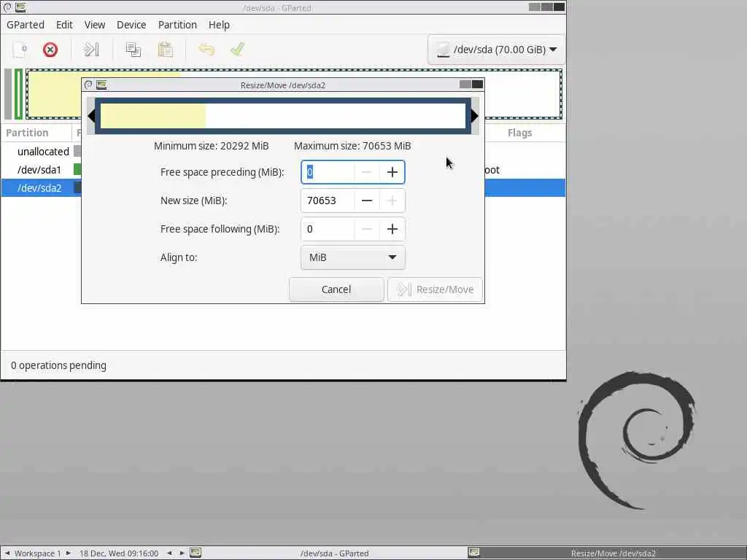
Task: Click the yellow used-space area in resize bar
Action: [x=153, y=116]
